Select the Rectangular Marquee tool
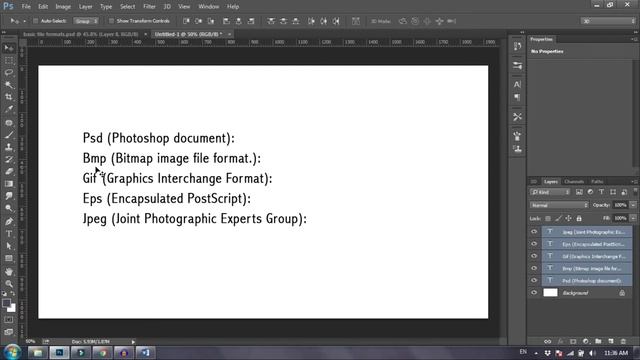This screenshot has height=360, width=640. point(9,60)
